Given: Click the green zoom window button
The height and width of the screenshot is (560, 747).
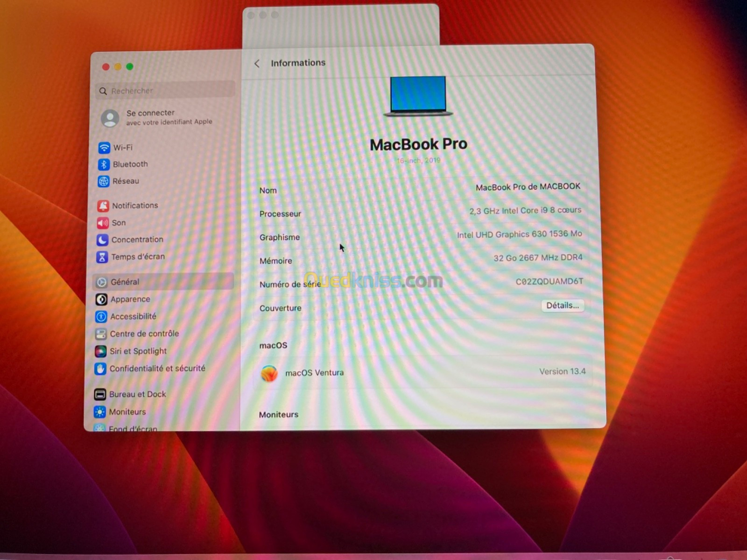Looking at the screenshot, I should point(130,67).
